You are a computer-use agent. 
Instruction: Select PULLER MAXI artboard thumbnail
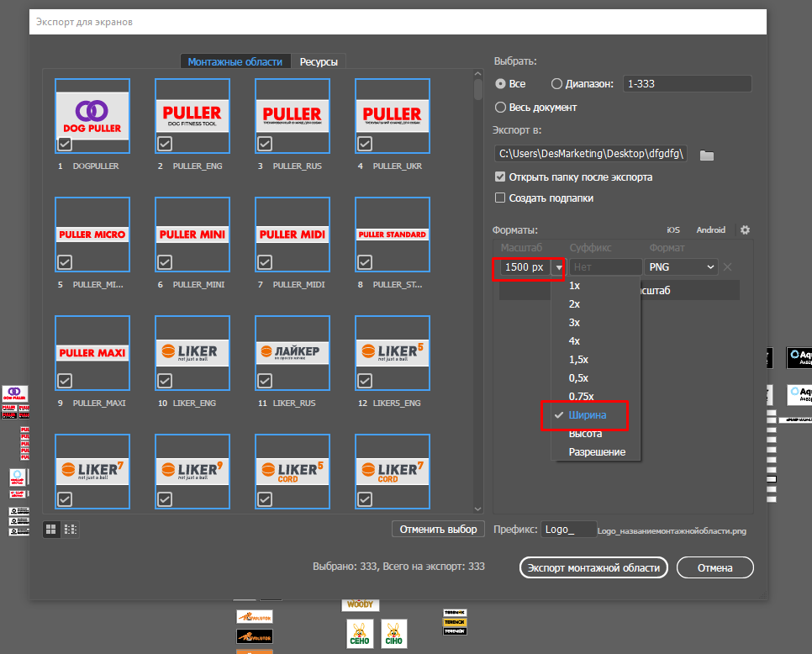[x=92, y=352]
